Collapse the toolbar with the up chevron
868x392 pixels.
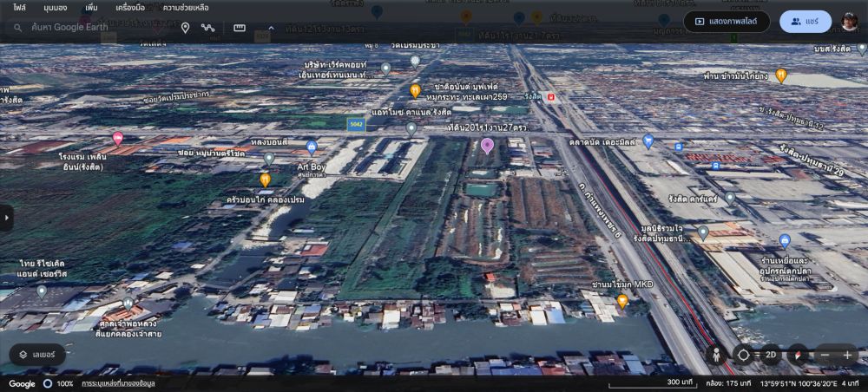[x=271, y=28]
